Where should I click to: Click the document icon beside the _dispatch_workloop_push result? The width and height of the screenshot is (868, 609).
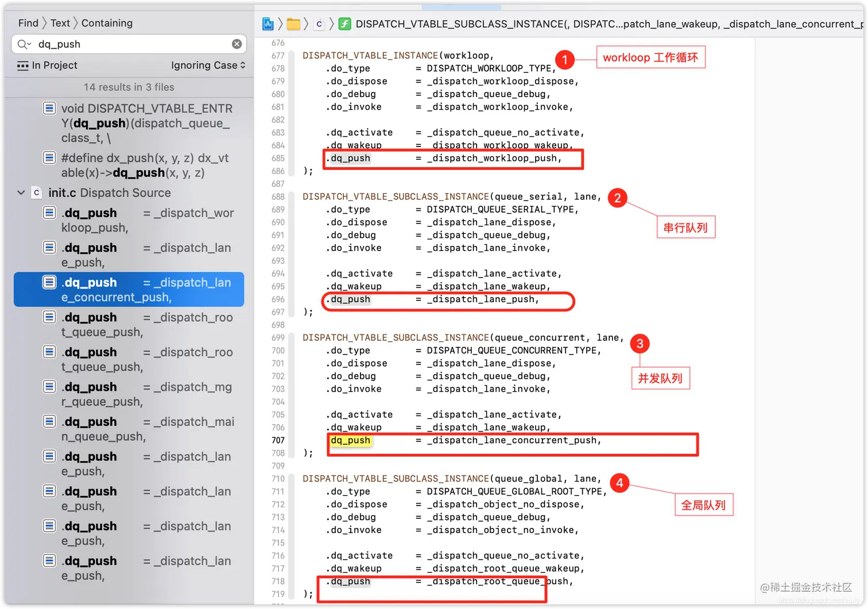(x=49, y=213)
